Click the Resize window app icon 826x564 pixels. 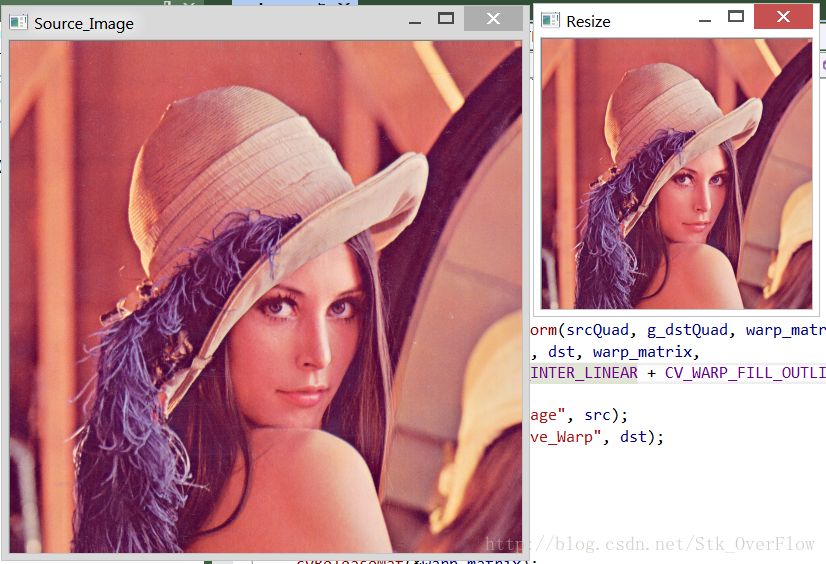[550, 20]
